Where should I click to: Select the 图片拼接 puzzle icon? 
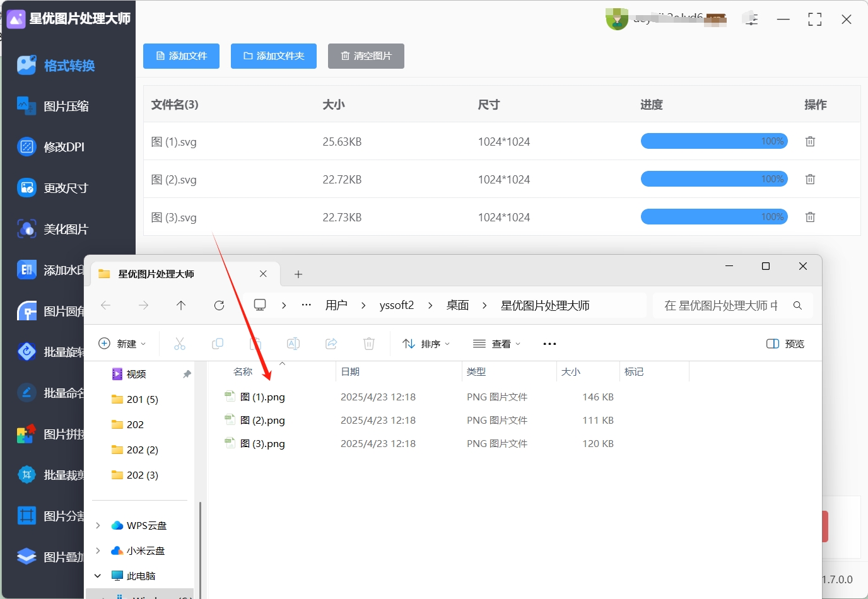(26, 434)
